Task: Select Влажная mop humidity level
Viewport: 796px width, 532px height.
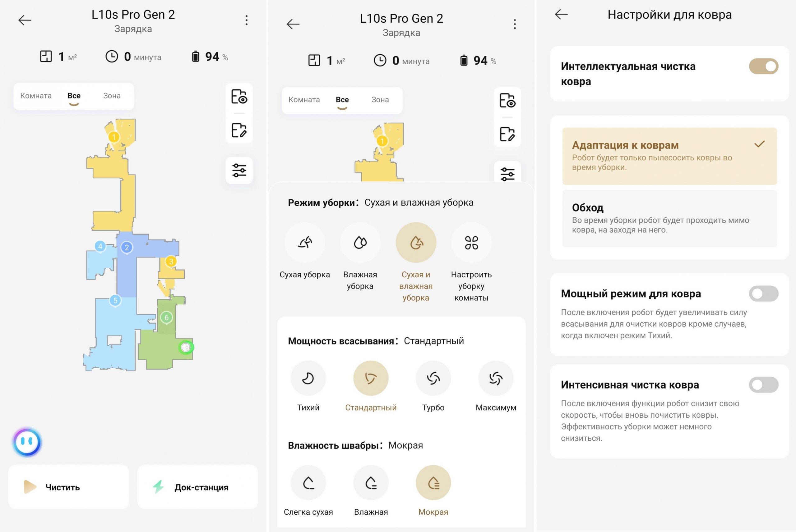Action: [x=372, y=488]
